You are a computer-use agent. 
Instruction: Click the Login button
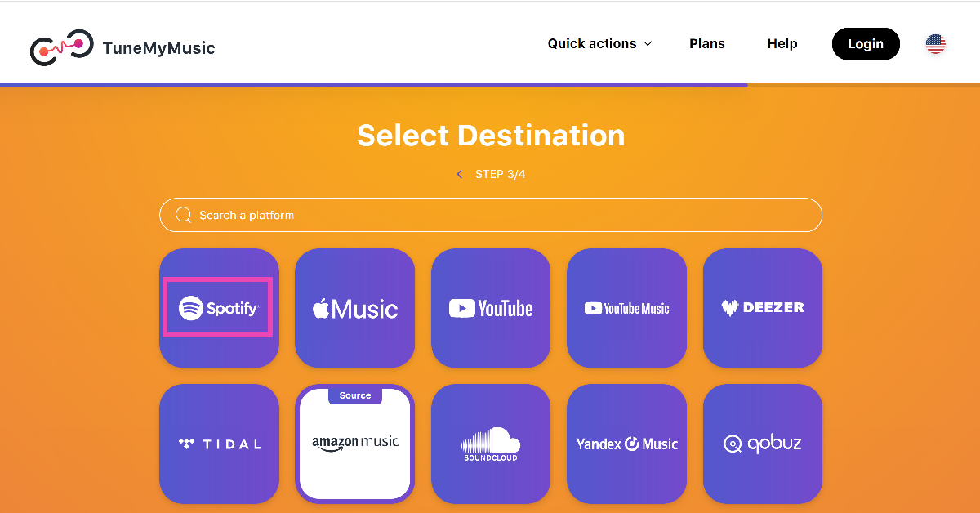866,44
